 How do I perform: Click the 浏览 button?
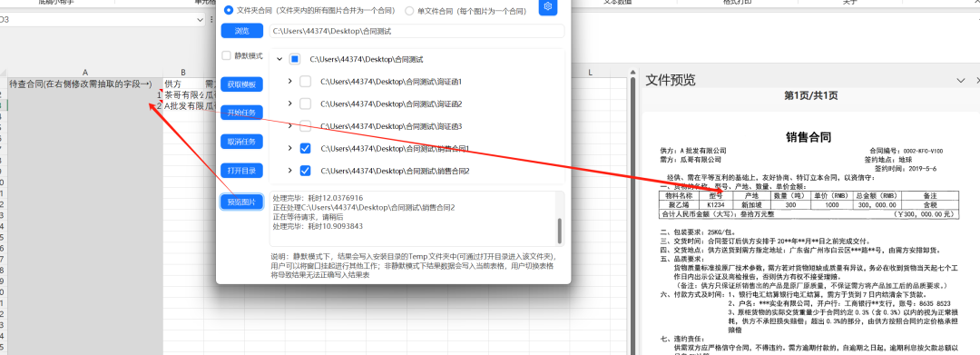(x=242, y=31)
